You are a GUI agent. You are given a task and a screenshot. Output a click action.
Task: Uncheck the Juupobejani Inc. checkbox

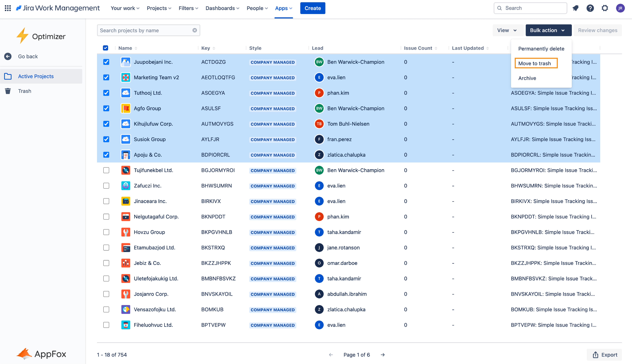click(106, 62)
